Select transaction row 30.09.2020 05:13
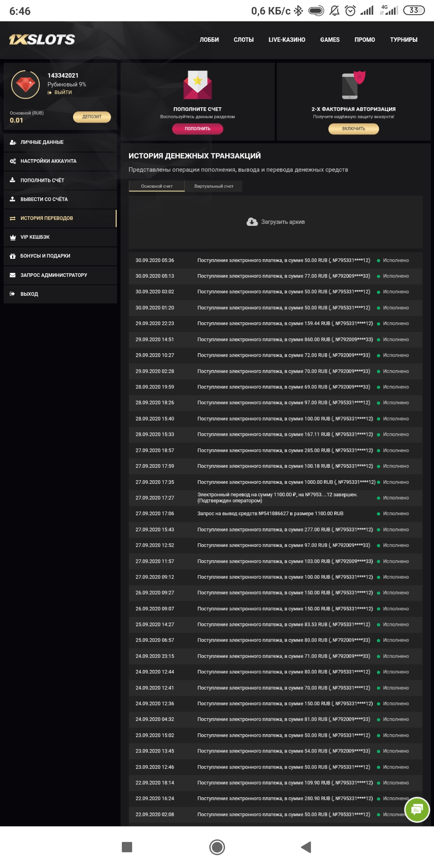Image resolution: width=434 pixels, height=868 pixels. click(x=276, y=276)
